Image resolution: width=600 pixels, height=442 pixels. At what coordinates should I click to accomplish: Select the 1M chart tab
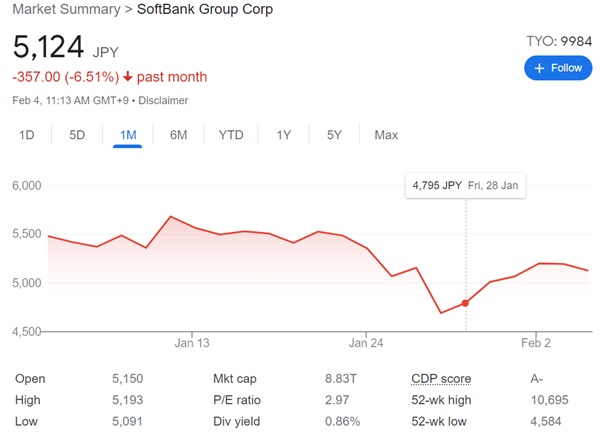[127, 135]
